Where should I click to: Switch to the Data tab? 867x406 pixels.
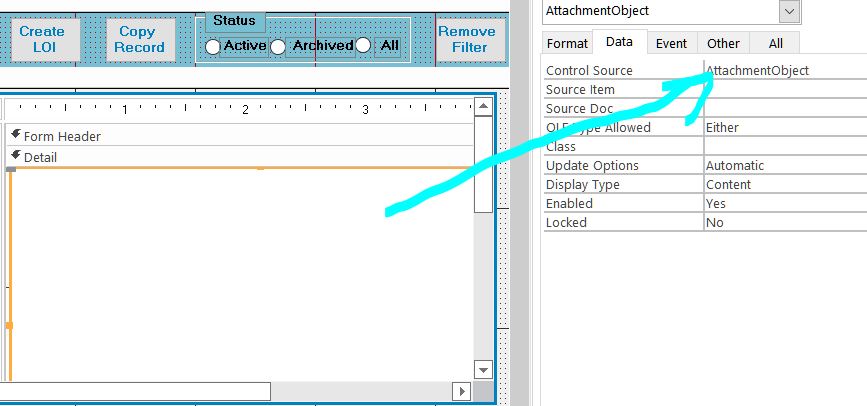(x=619, y=42)
